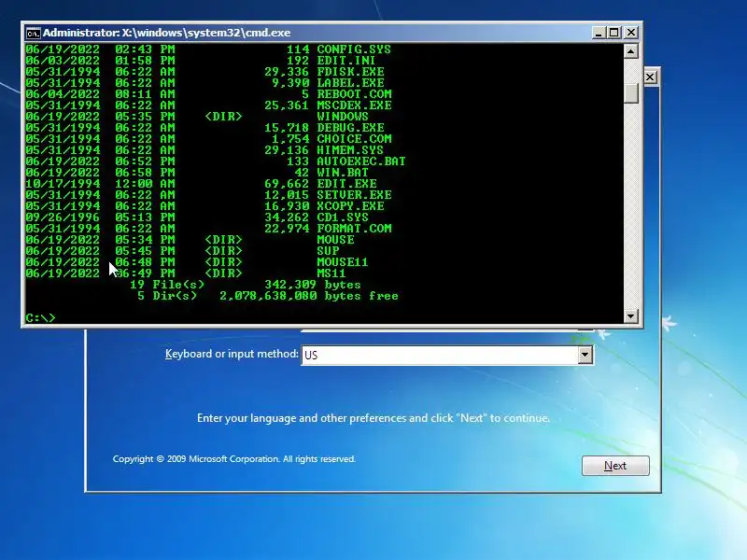Click the CHOICE.COM file name
Image resolution: width=747 pixels, height=560 pixels.
[x=354, y=139]
